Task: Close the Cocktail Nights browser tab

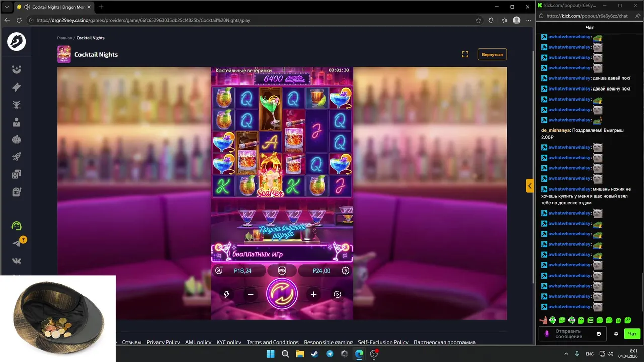Action: (x=89, y=7)
